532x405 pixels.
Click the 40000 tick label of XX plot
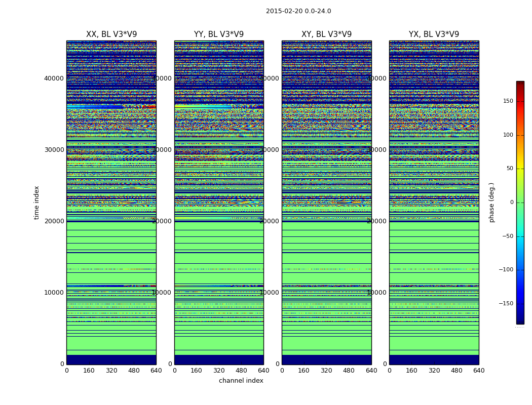click(x=54, y=78)
